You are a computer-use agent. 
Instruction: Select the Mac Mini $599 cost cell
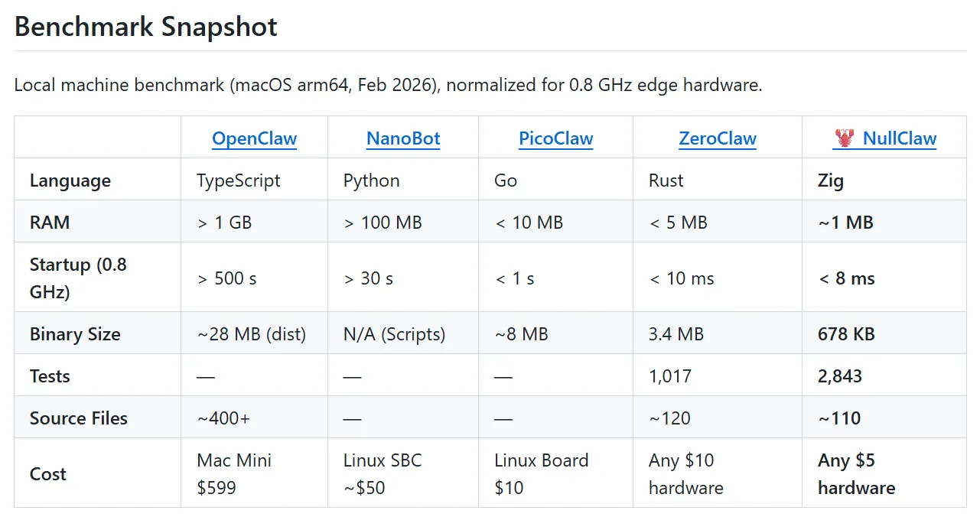234,473
